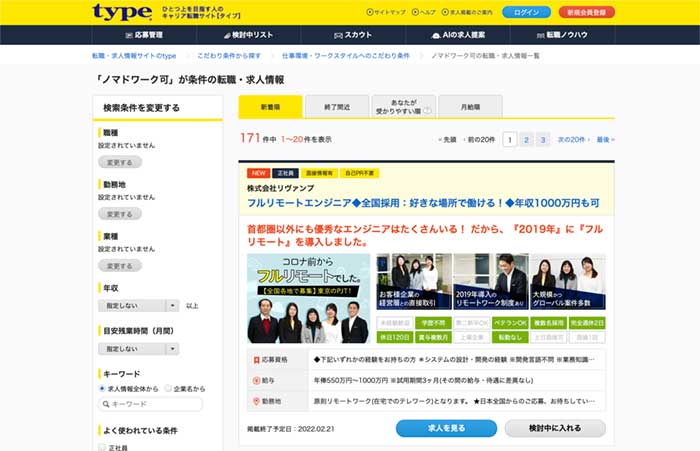The width and height of the screenshot is (700, 451).
Task: Click the 正社員 tag on job listing
Action: (x=285, y=173)
